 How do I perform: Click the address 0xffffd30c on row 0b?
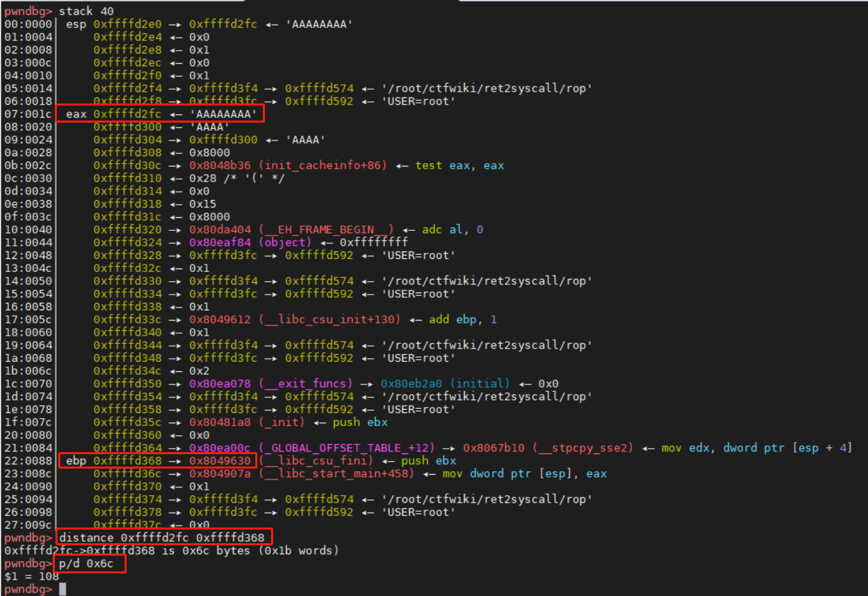tap(127, 165)
